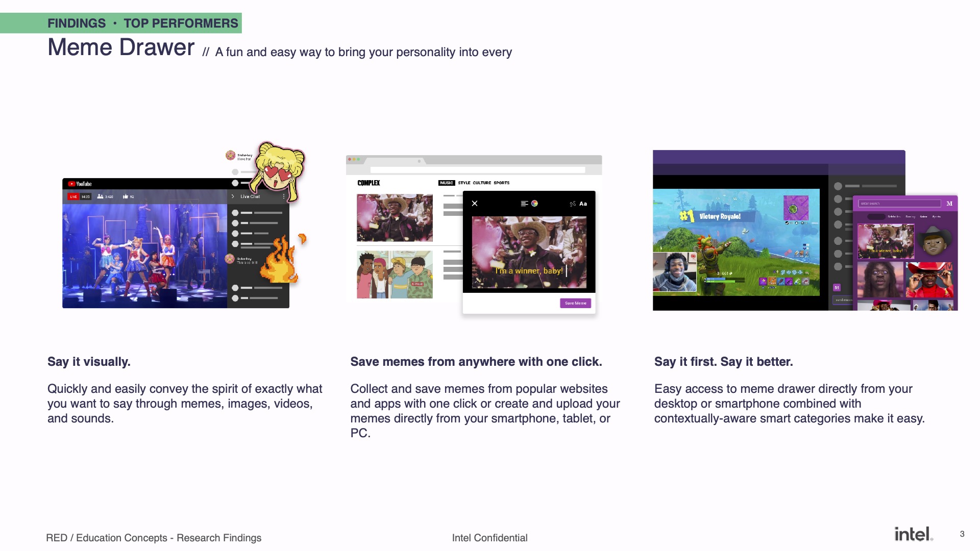Close the meme editor with the X

(x=475, y=204)
